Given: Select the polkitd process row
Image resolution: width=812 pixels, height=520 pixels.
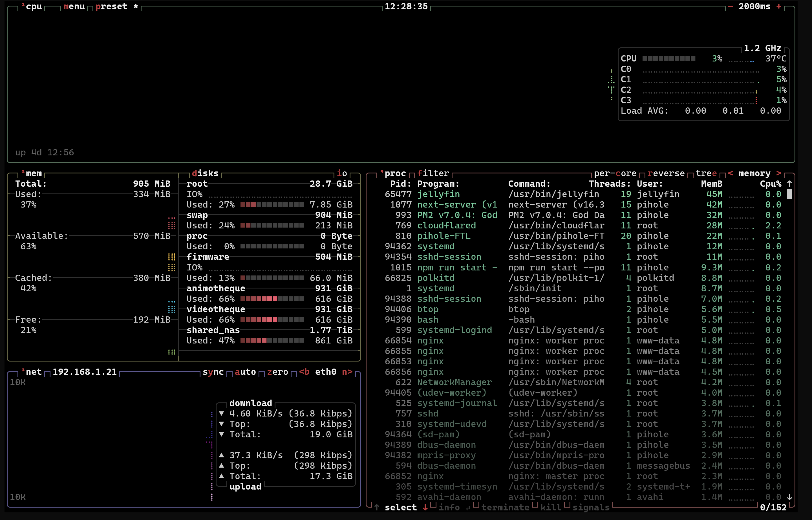Looking at the screenshot, I should [x=583, y=278].
